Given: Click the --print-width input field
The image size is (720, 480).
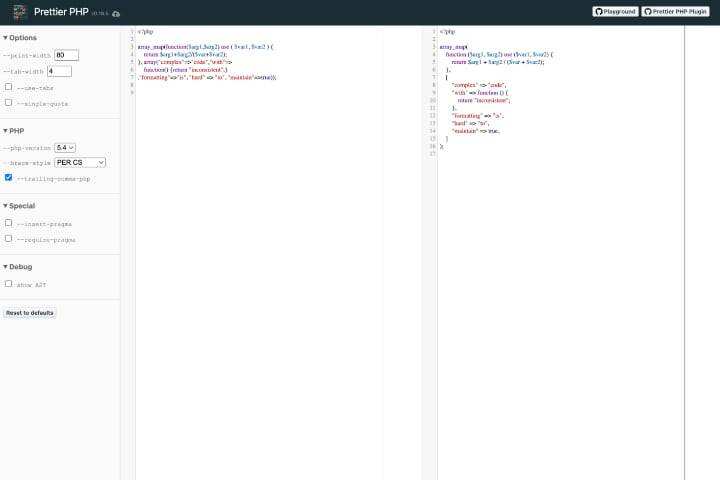Looking at the screenshot, I should [66, 55].
